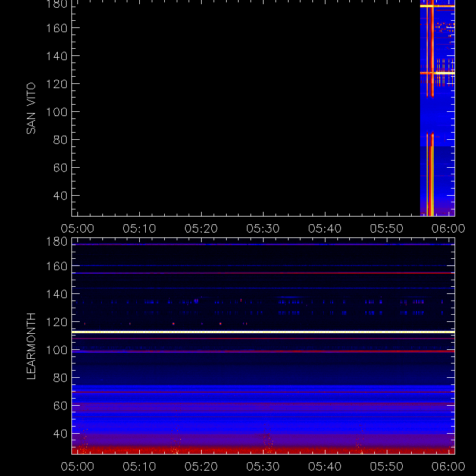This screenshot has width=476, height=476.
Task: Choose Learmonth frequency label 80
Action: pos(60,378)
